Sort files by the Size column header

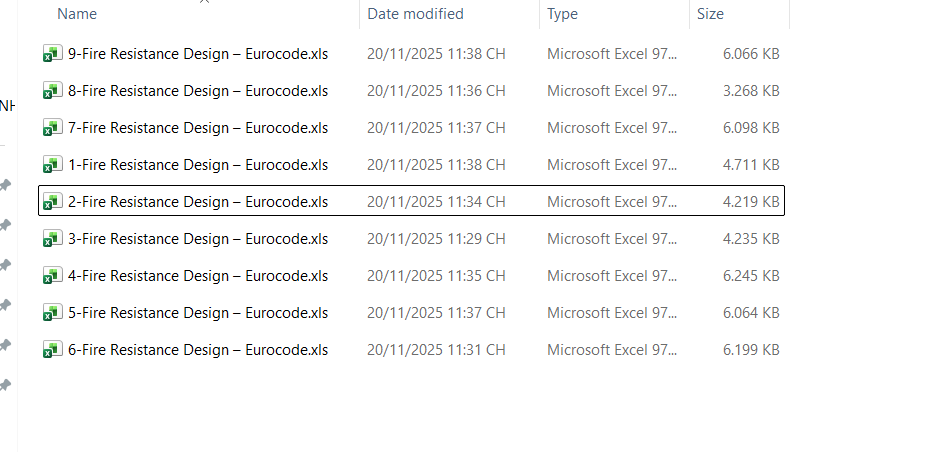point(710,14)
